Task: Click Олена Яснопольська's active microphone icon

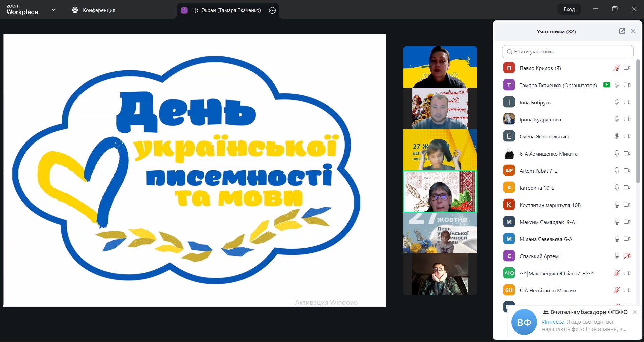Action: pyautogui.click(x=616, y=136)
